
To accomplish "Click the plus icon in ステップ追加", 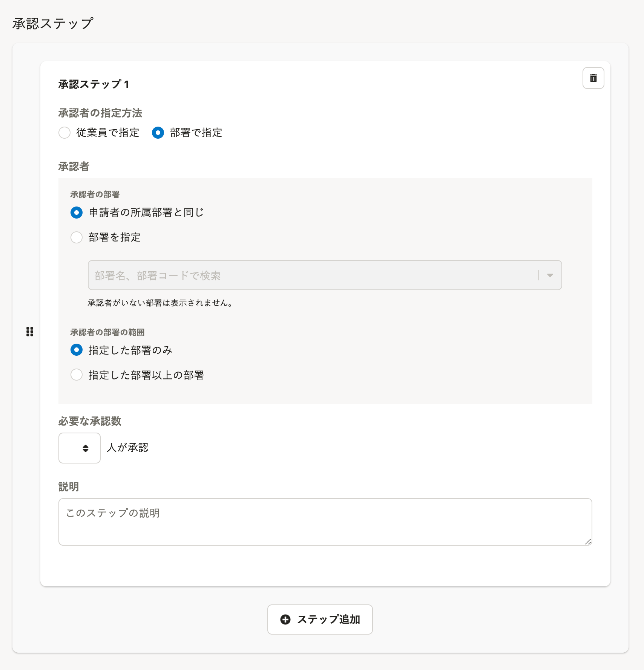I will pos(285,620).
